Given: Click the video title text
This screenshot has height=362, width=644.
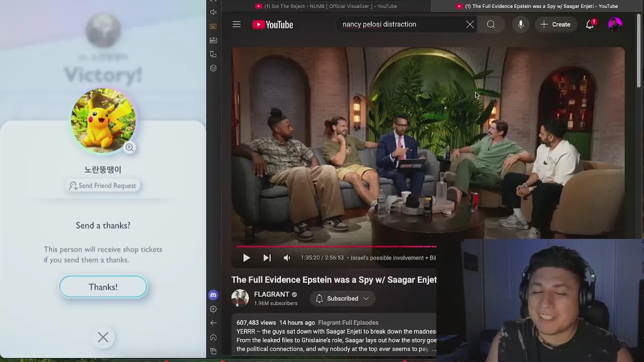Looking at the screenshot, I should point(334,280).
